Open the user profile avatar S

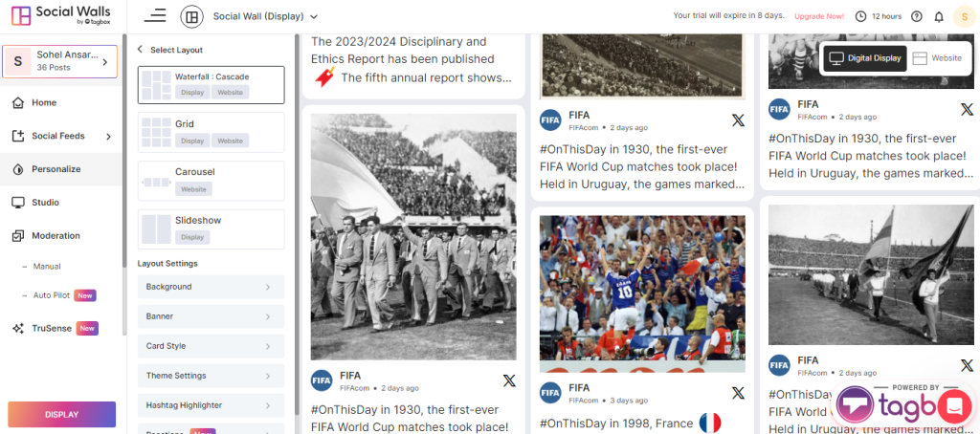[x=965, y=16]
